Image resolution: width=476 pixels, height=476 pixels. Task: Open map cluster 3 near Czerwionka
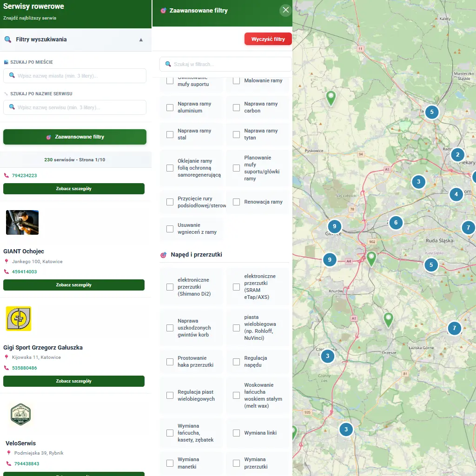[327, 356]
